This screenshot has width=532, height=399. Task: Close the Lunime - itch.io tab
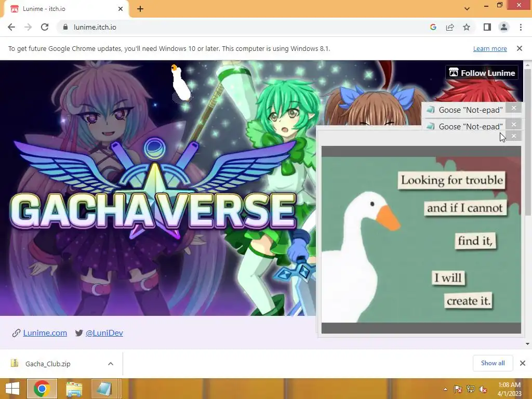pyautogui.click(x=121, y=9)
